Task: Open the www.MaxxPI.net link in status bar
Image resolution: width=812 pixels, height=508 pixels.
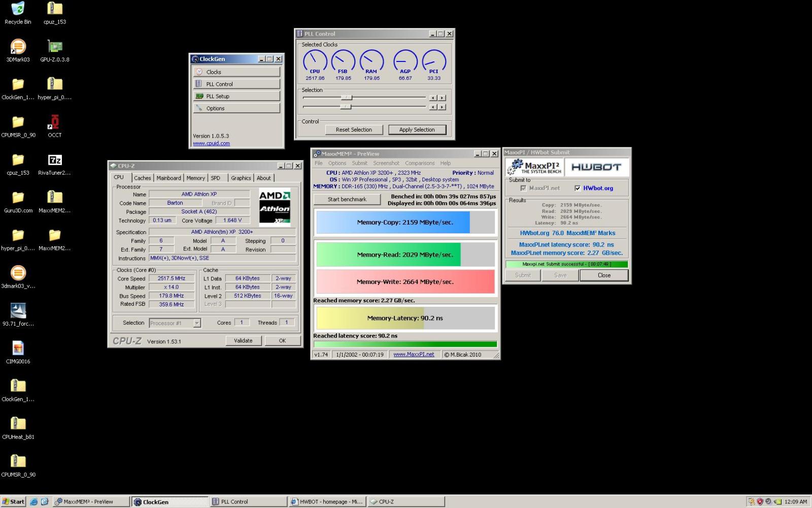Action: (414, 355)
